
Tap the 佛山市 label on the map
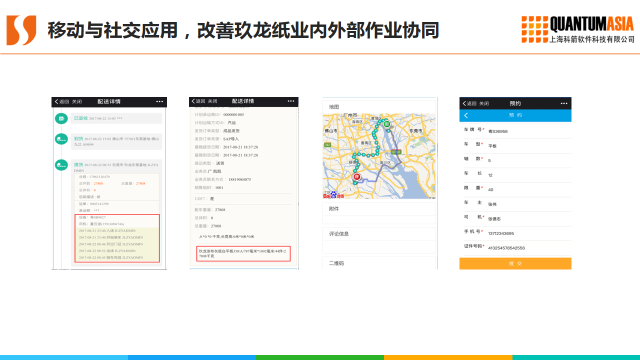point(331,131)
